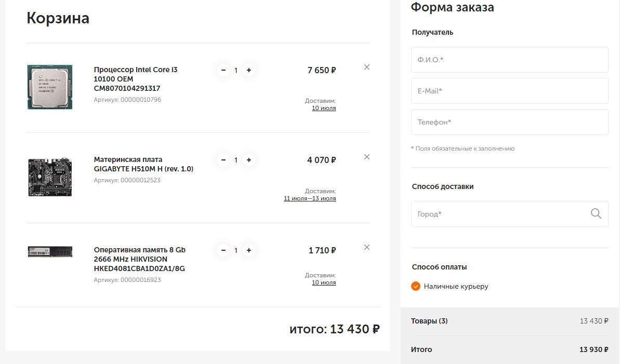620x364 pixels.
Task: Focus the Ф.И.О. input field
Action: coord(509,60)
